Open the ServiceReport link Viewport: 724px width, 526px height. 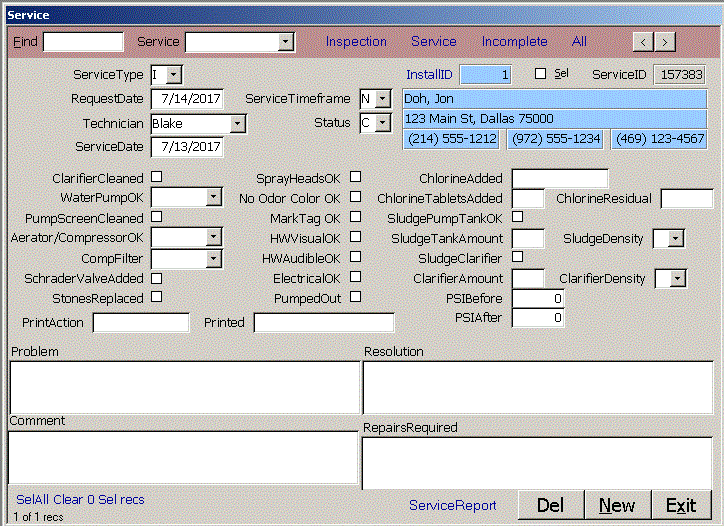coord(452,506)
